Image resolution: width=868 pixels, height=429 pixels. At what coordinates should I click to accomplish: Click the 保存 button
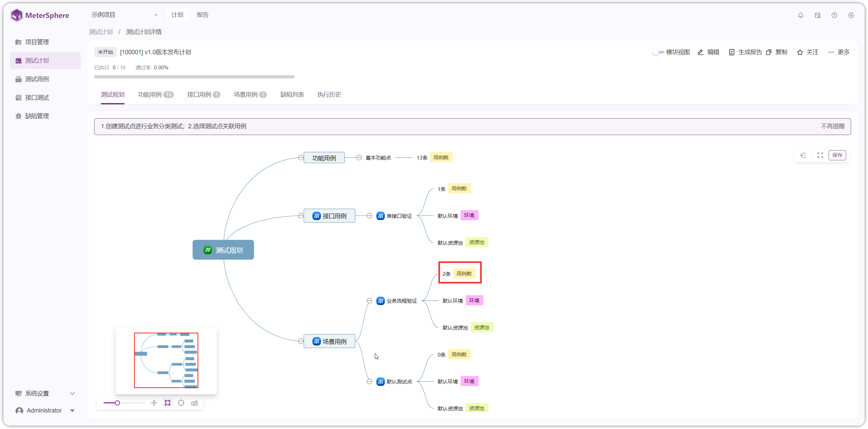[x=837, y=155]
